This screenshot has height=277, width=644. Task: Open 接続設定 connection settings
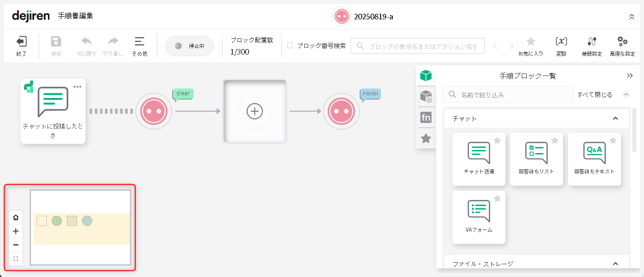click(592, 42)
